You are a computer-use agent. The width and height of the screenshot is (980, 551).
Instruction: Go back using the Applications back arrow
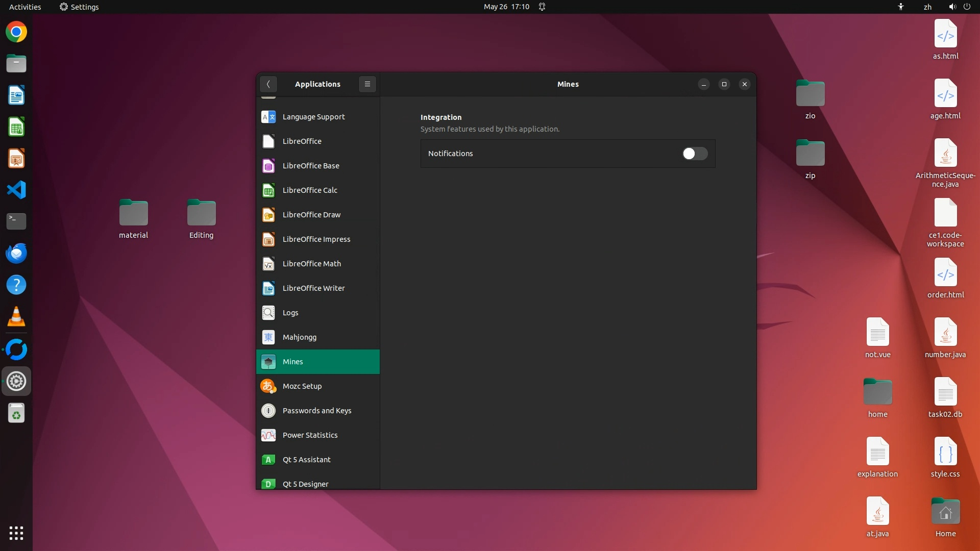point(268,84)
